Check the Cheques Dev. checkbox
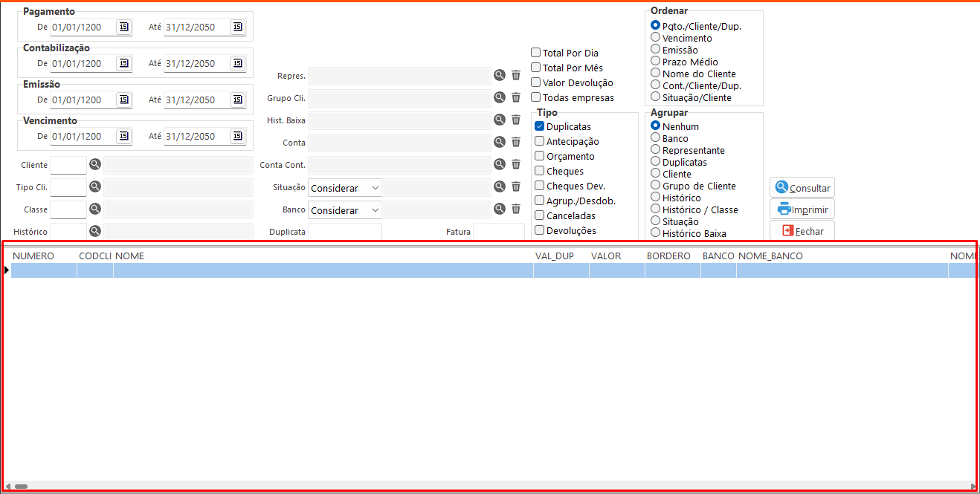 [x=540, y=186]
